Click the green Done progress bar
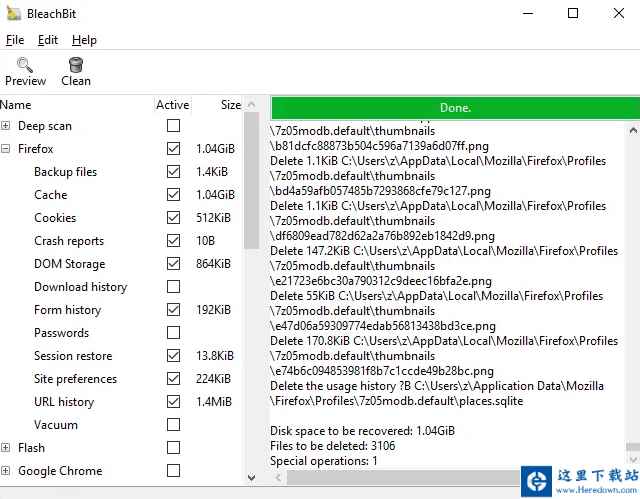This screenshot has width=640, height=499. point(456,108)
